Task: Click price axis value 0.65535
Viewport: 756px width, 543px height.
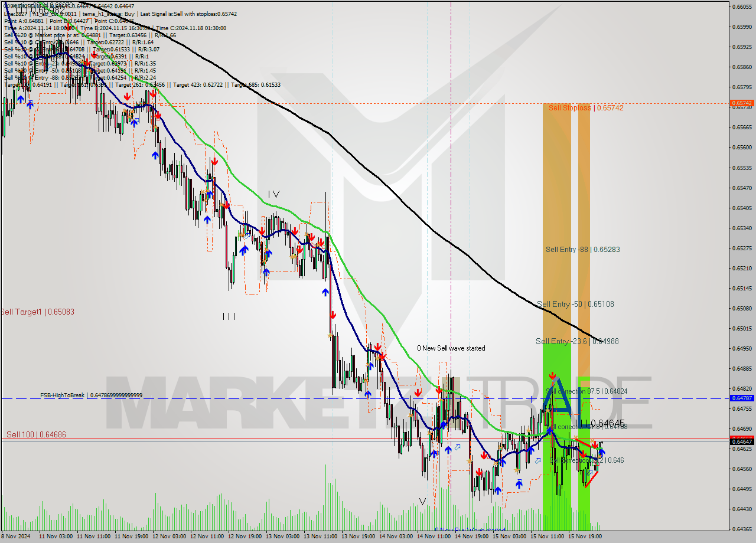Action: [x=742, y=168]
